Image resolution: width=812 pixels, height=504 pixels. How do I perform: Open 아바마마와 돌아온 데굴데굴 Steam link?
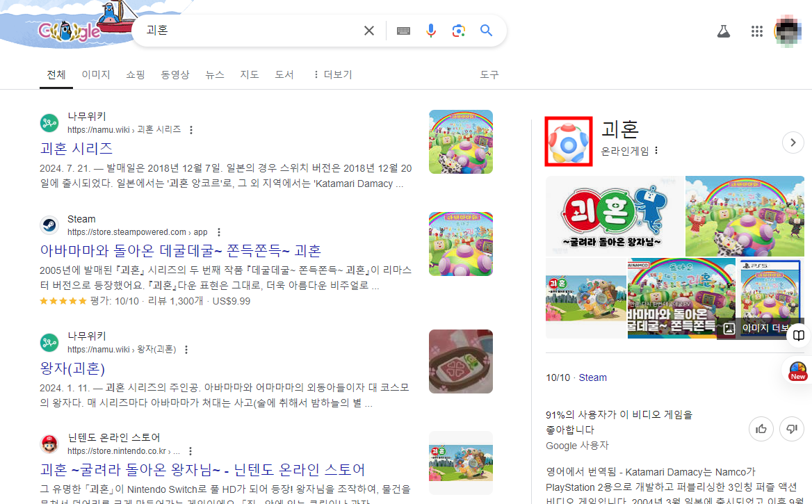(181, 251)
